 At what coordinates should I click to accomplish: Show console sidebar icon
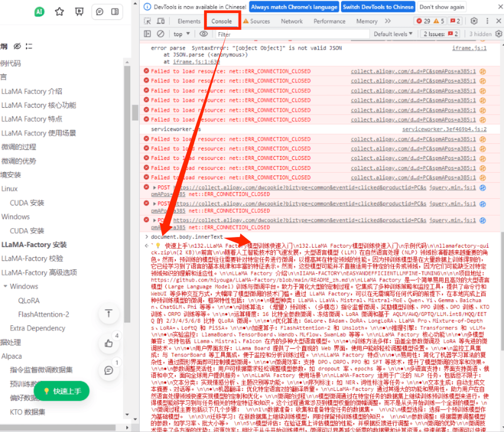[x=147, y=34]
